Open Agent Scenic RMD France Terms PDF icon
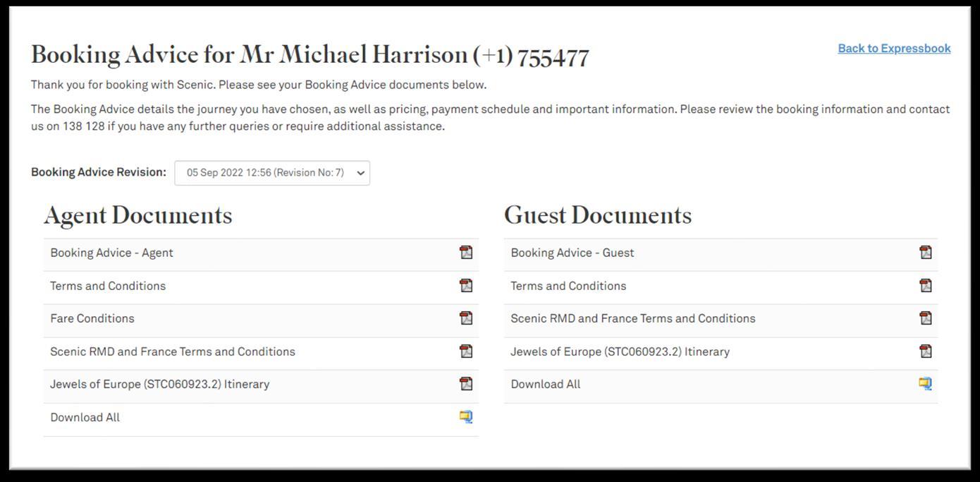 (x=466, y=351)
